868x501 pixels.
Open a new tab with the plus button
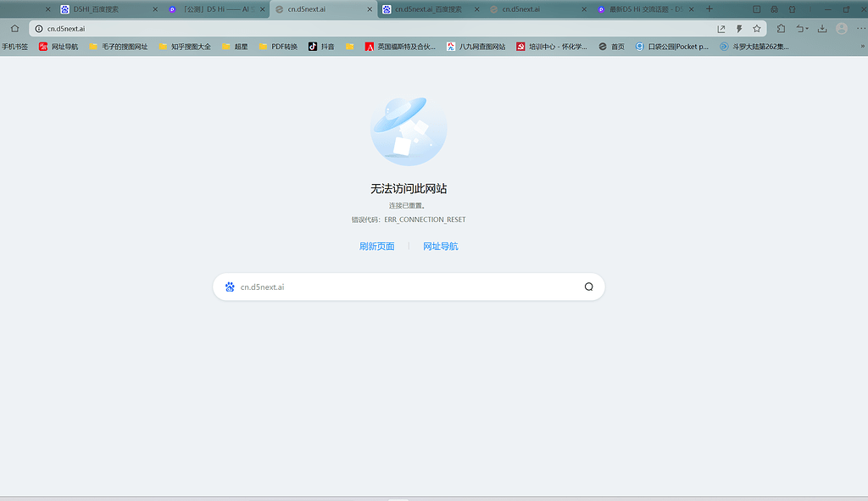click(709, 9)
